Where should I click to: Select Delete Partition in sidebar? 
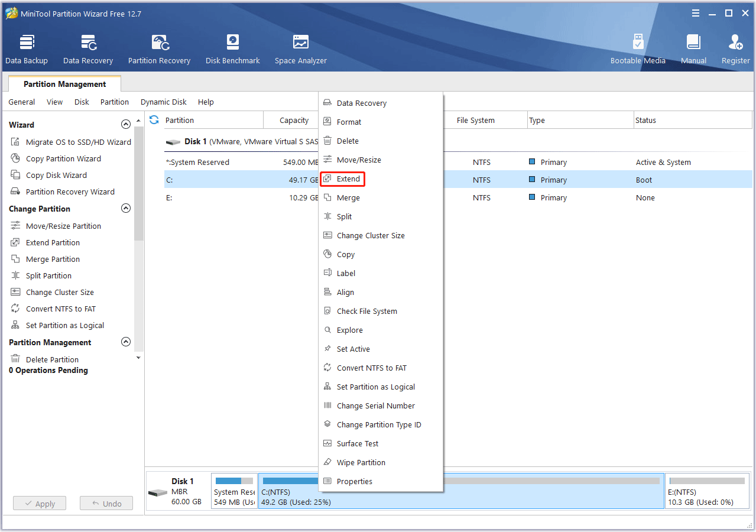(x=45, y=359)
